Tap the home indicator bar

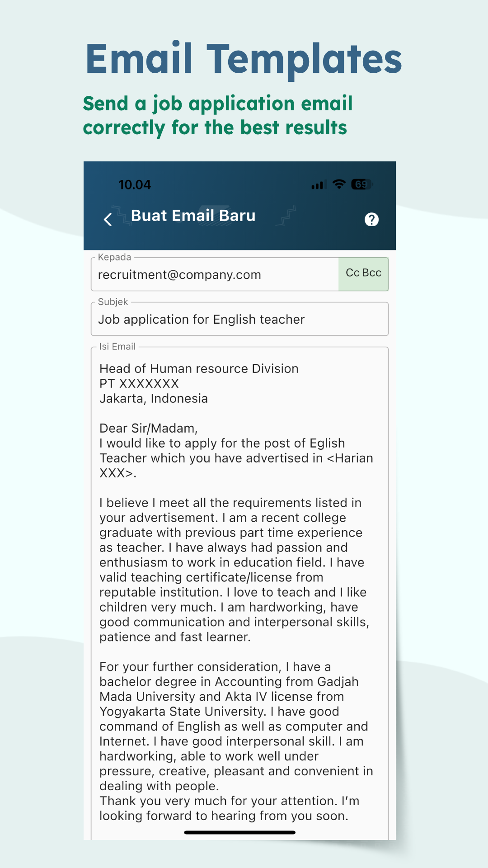click(x=239, y=832)
